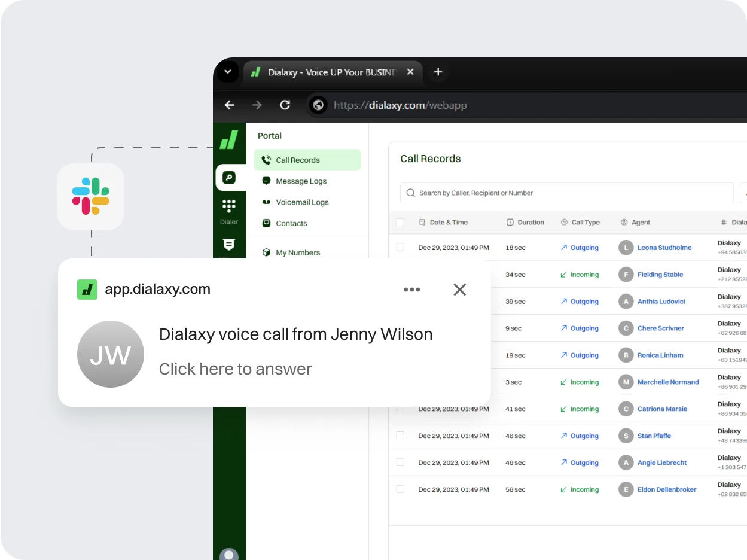Click the Search by Caller input field
747x560 pixels.
tap(566, 193)
